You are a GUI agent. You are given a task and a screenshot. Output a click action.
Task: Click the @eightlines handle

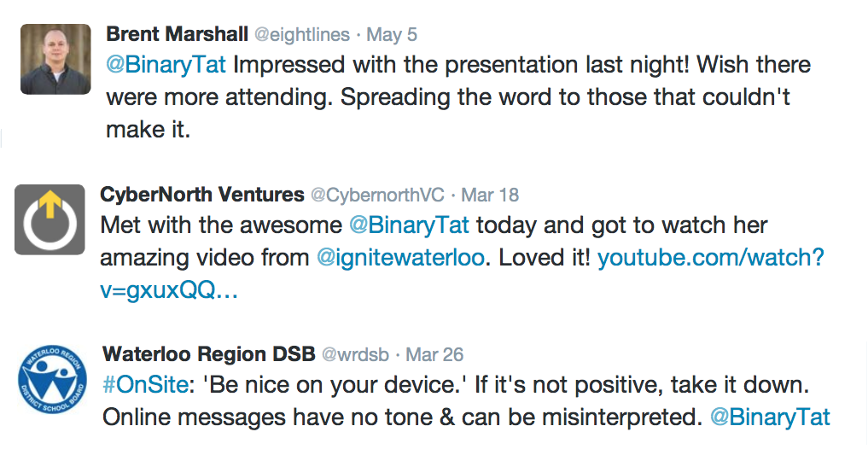click(x=303, y=35)
